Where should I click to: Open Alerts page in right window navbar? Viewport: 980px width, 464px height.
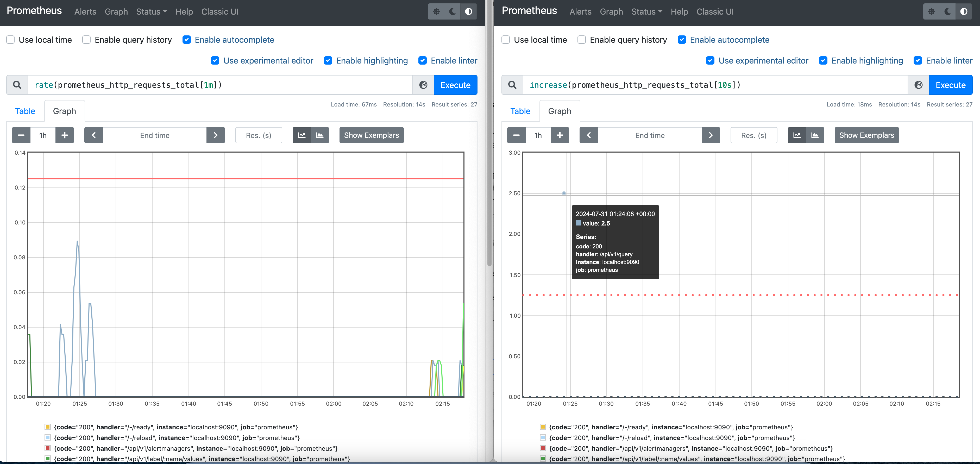[x=580, y=11]
